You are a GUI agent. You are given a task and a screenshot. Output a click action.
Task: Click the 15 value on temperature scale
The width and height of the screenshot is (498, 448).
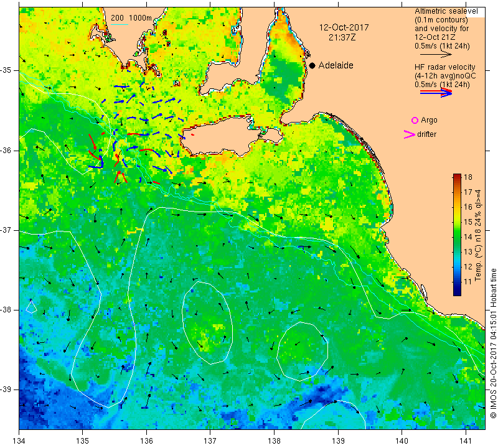point(468,222)
